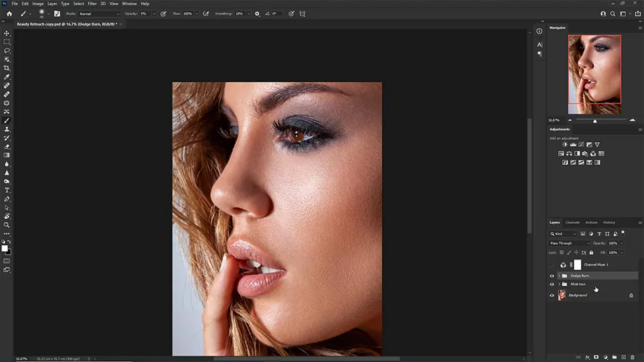Show the Channel Mixer 1 layer

pyautogui.click(x=552, y=265)
